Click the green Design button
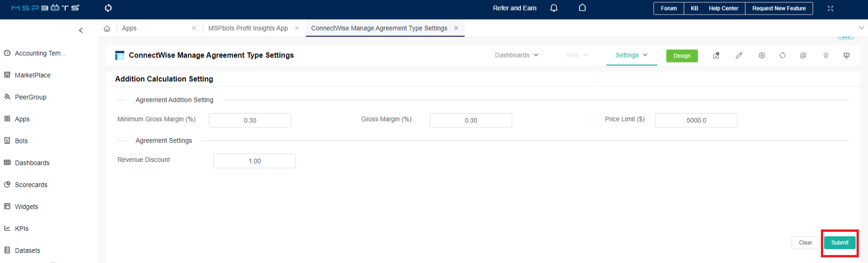This screenshot has height=263, width=868. [x=682, y=56]
